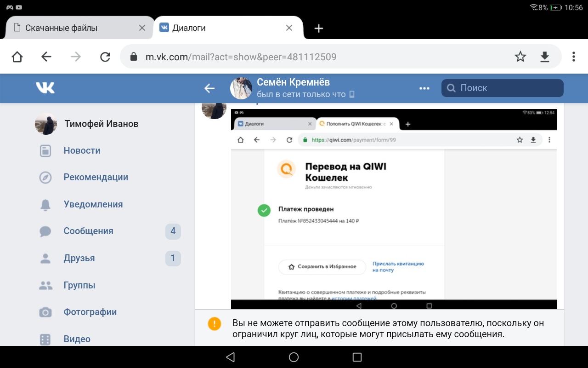The image size is (588, 368).
Task: Open the three-dot conversation actions menu
Action: pyautogui.click(x=424, y=88)
